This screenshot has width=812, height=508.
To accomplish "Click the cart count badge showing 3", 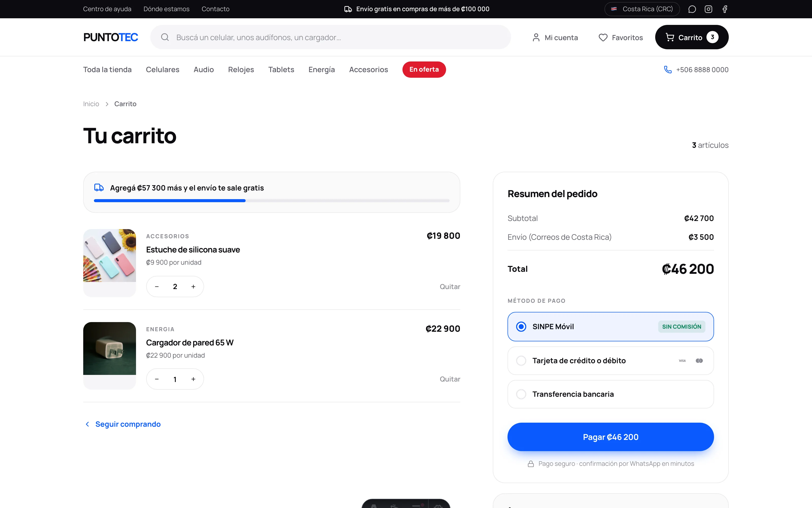I will coord(712,37).
